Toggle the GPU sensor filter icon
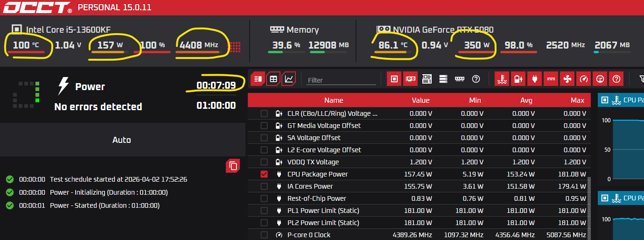The height and width of the screenshot is (240, 644). (x=411, y=79)
